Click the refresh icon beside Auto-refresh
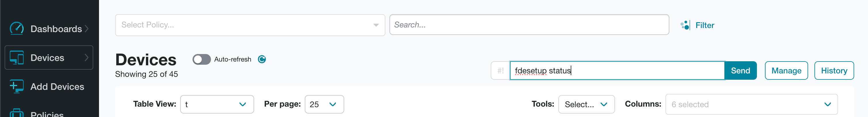868x117 pixels. [262, 59]
